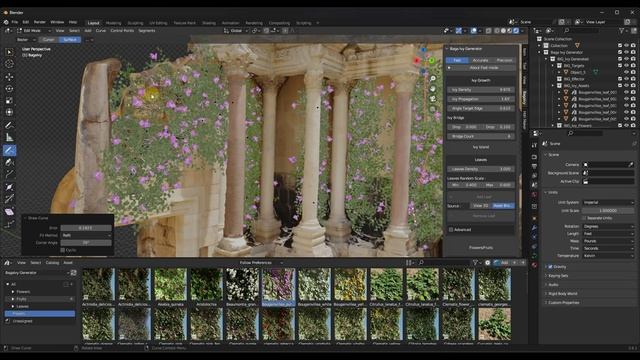
Task: Open the Render properties tab icon
Action: pyautogui.click(x=534, y=157)
